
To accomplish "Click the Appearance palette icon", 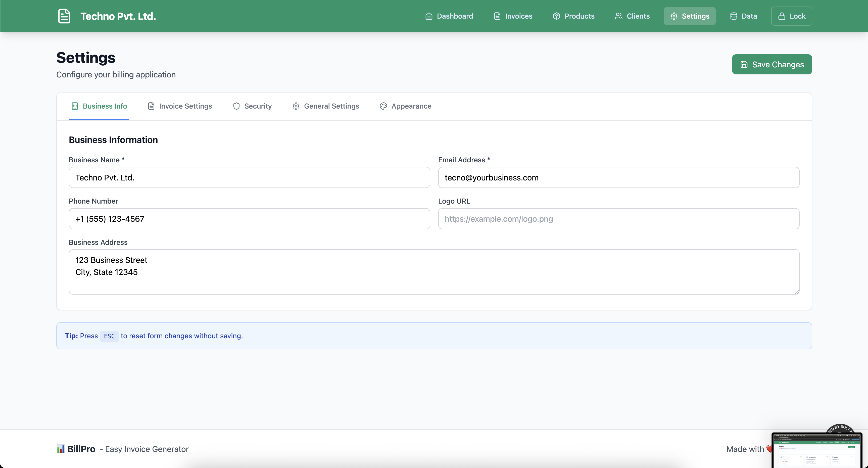I will [x=383, y=106].
